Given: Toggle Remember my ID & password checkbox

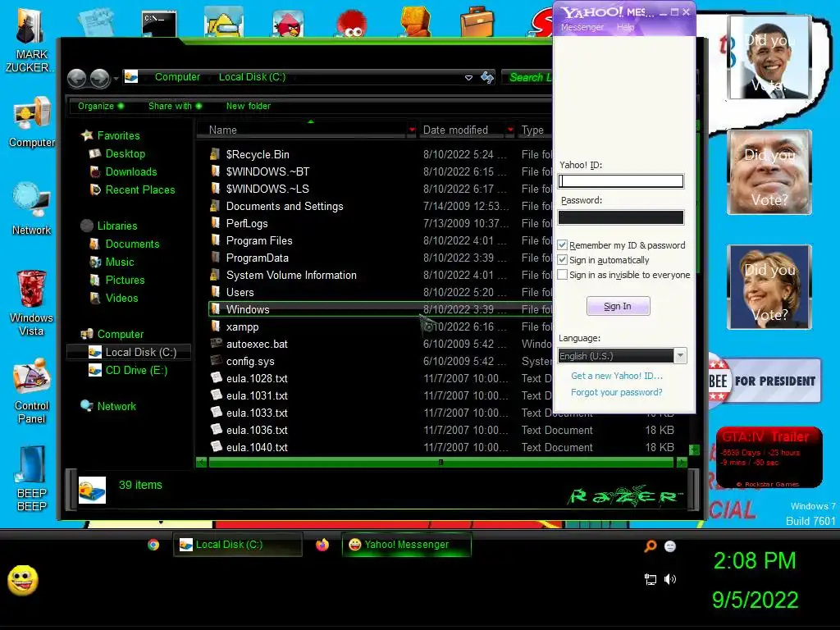Looking at the screenshot, I should click(563, 244).
